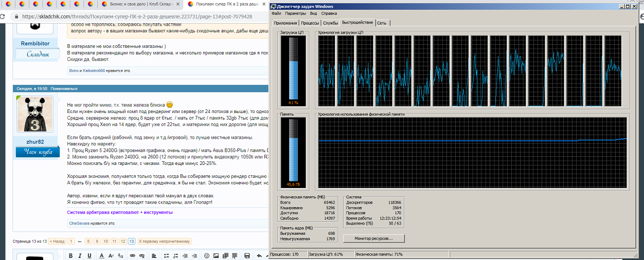The width and height of the screenshot is (644, 260).
Task: Click the К первому непрочитанному link
Action: (164, 241)
